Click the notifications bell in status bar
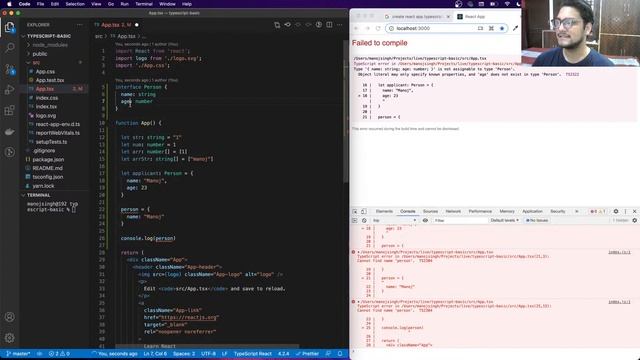 point(340,354)
